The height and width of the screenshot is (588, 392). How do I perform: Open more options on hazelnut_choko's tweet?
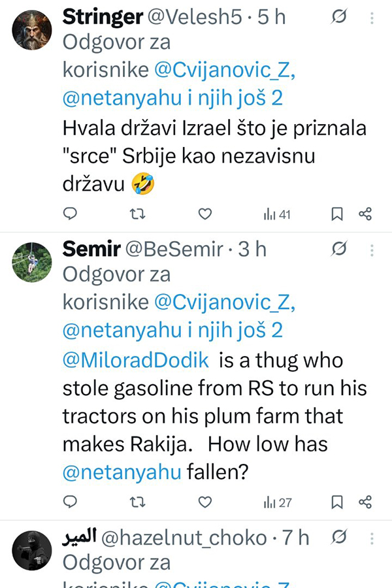(x=372, y=537)
